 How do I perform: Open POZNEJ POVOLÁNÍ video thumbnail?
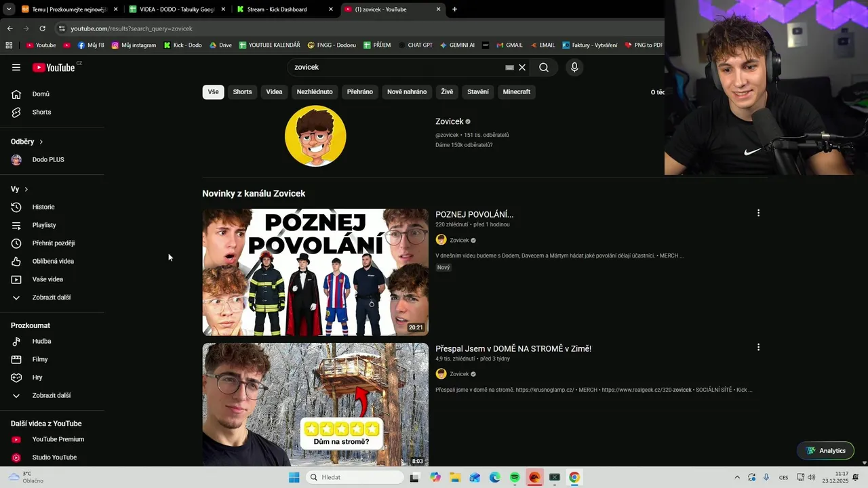tap(315, 272)
